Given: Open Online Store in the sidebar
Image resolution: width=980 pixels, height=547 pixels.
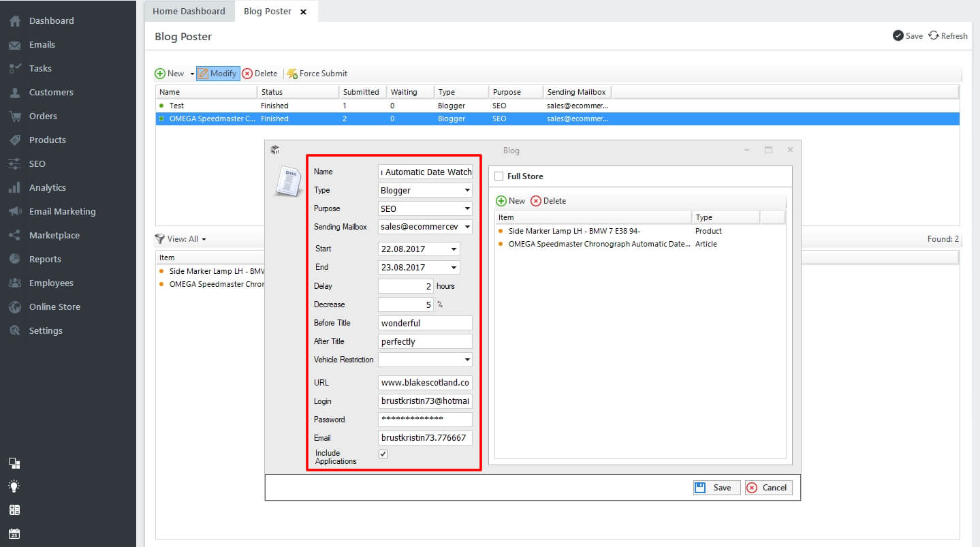Looking at the screenshot, I should [x=54, y=307].
